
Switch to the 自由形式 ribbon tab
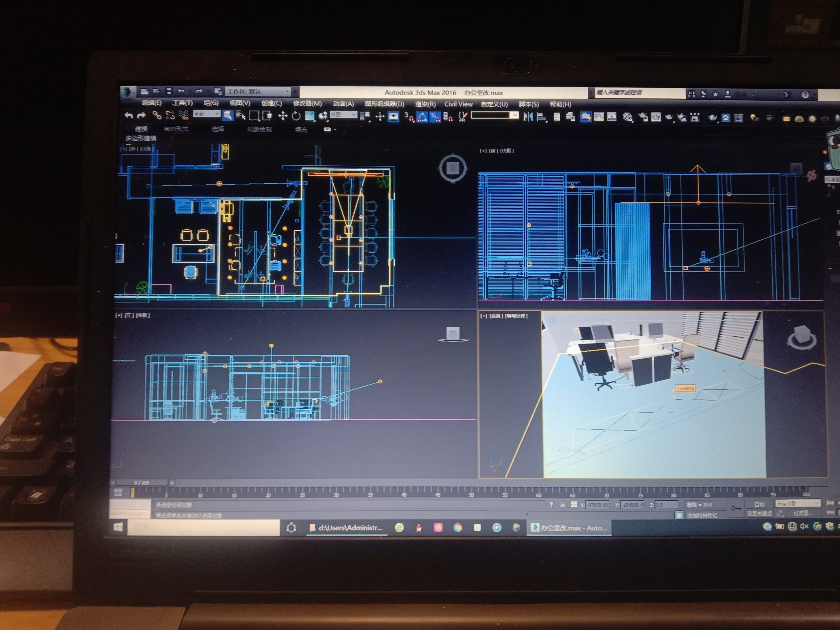[x=176, y=129]
